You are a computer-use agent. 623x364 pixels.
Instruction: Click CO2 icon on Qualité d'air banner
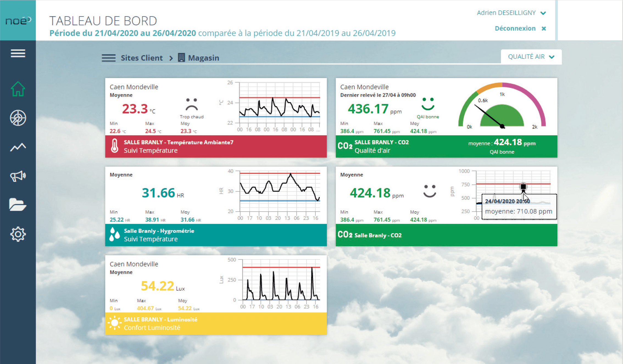[345, 146]
